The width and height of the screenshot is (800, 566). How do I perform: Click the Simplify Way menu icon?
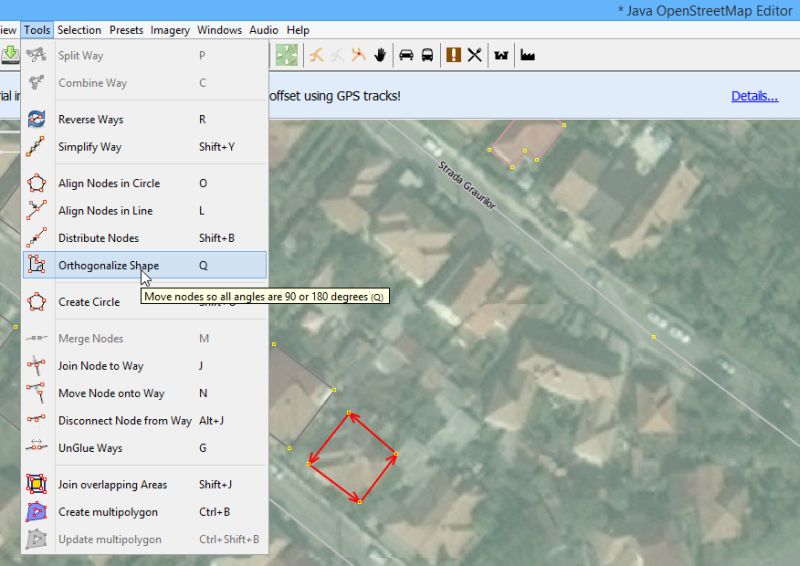36,147
